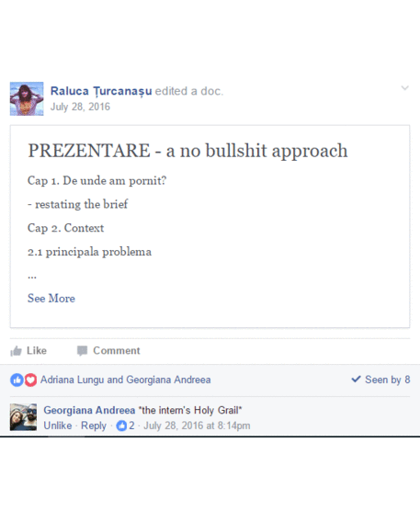
Task: View the Seen by 8 list
Action: 388,380
